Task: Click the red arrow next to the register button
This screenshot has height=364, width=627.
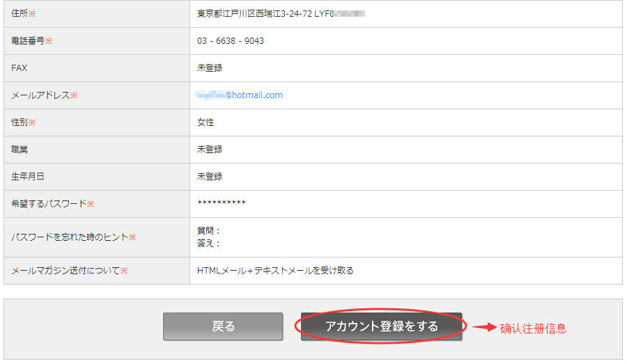Action: (x=484, y=327)
